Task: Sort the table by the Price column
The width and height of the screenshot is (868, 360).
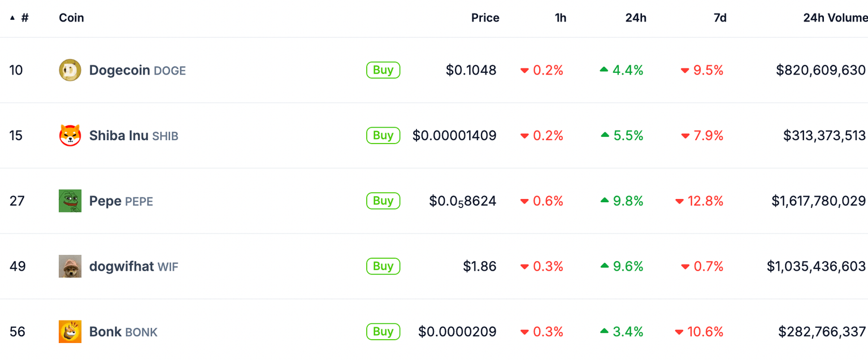Action: tap(485, 18)
